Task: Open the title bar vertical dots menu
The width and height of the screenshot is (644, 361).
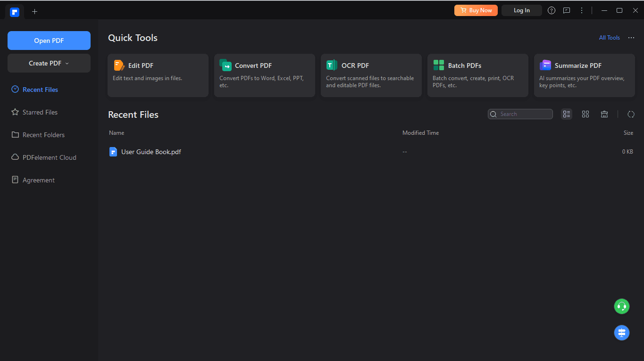Action: (x=582, y=10)
